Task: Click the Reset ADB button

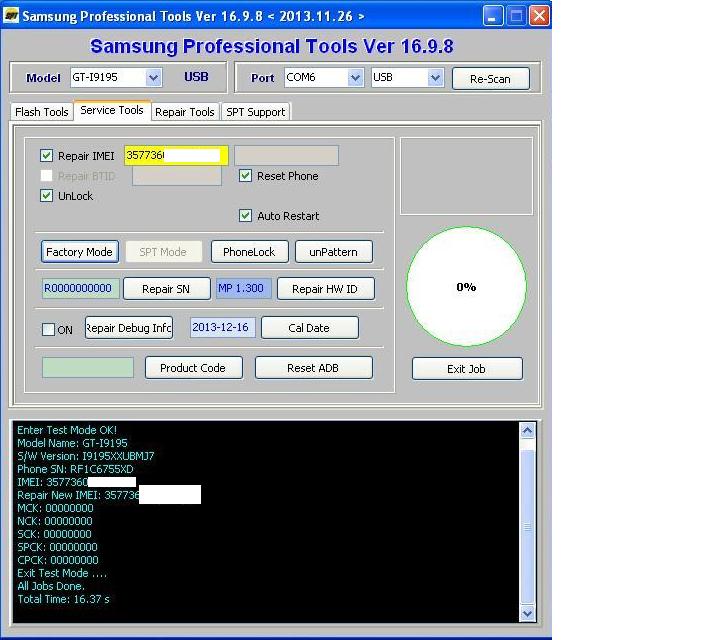Action: pyautogui.click(x=313, y=368)
